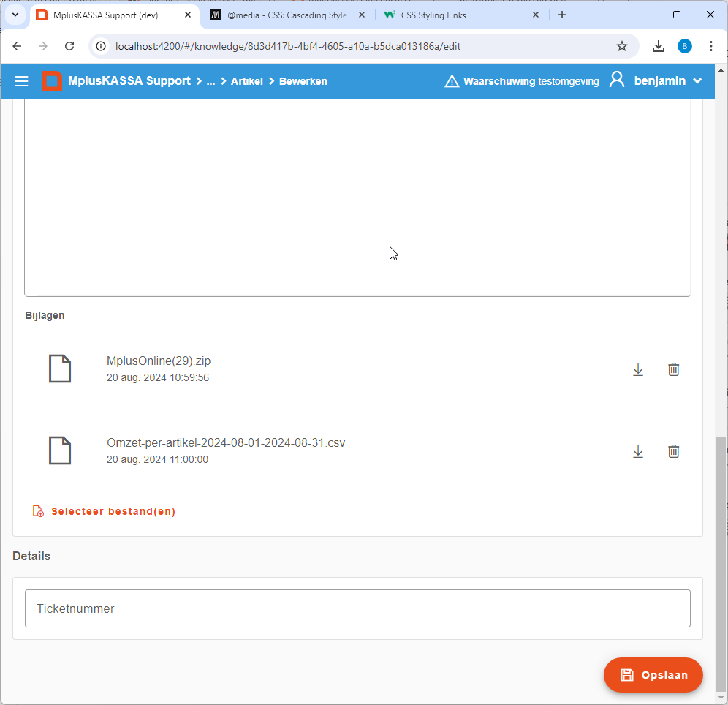Click the date 20 aug. 2024 11:00:00
The height and width of the screenshot is (705, 728).
157,459
